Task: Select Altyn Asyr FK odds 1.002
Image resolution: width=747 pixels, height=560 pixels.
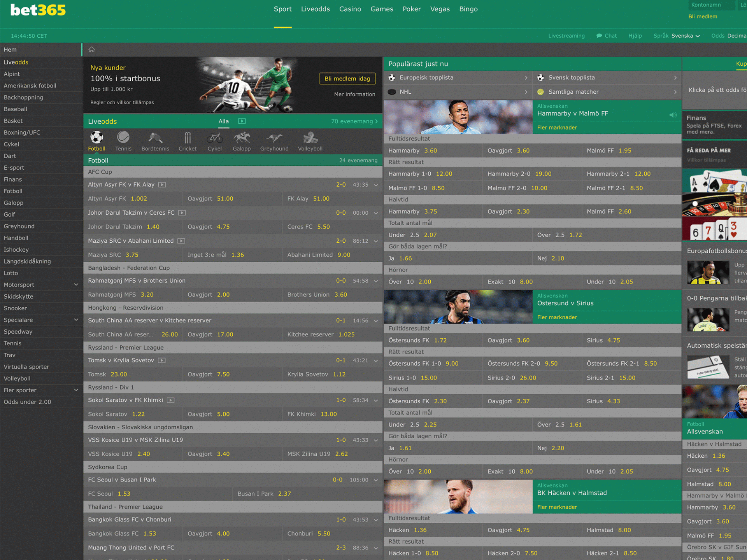Action: pyautogui.click(x=133, y=199)
